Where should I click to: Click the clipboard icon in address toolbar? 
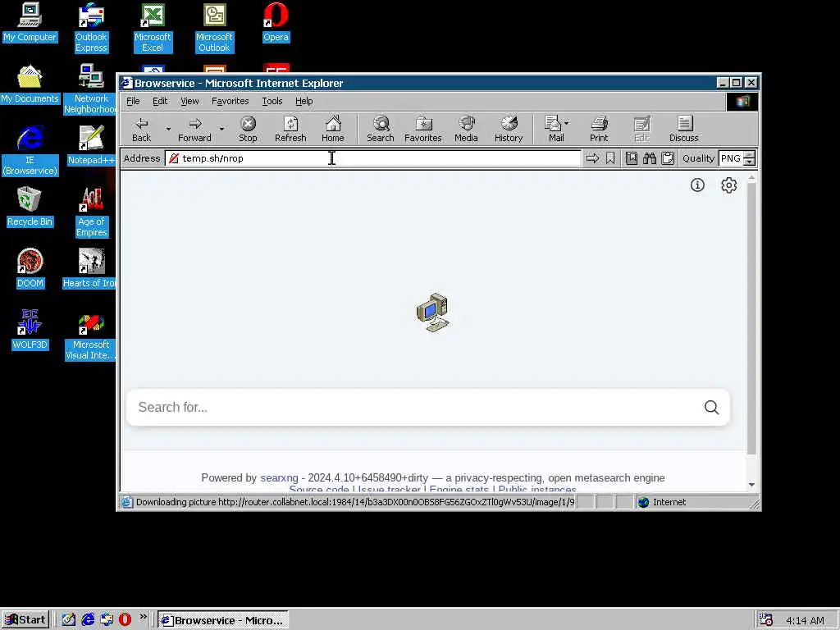click(x=668, y=158)
